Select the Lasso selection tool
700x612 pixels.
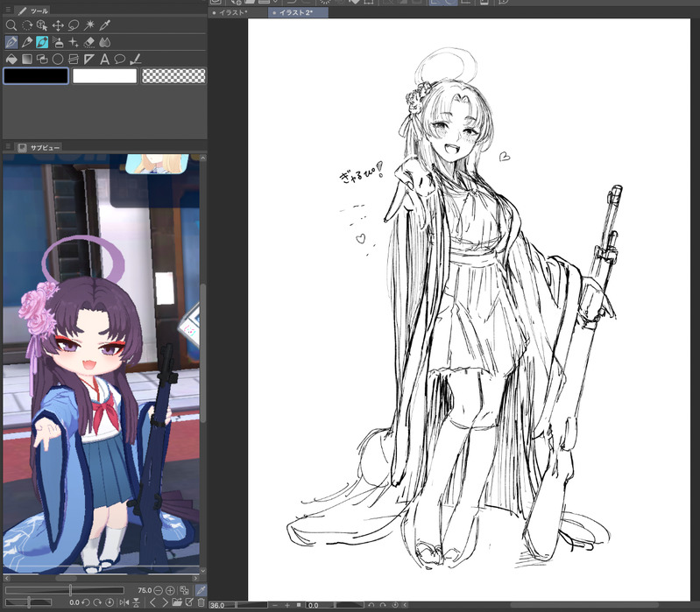[74, 25]
